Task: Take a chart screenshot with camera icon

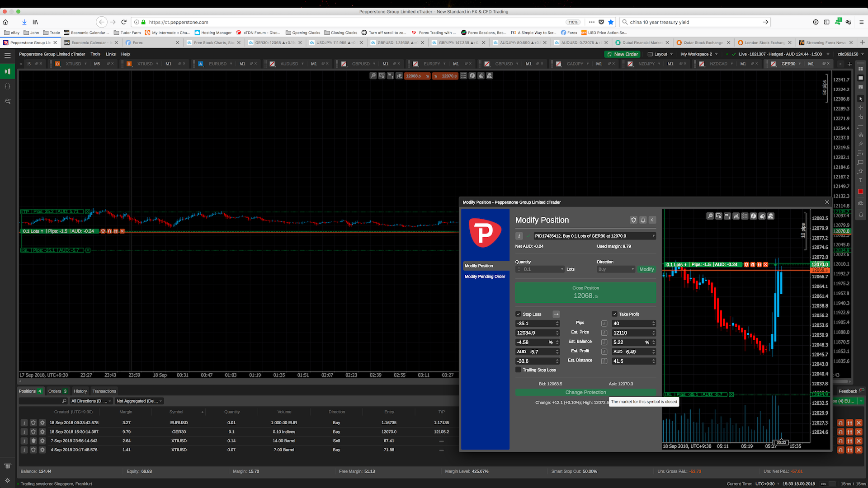Action: coord(860,203)
